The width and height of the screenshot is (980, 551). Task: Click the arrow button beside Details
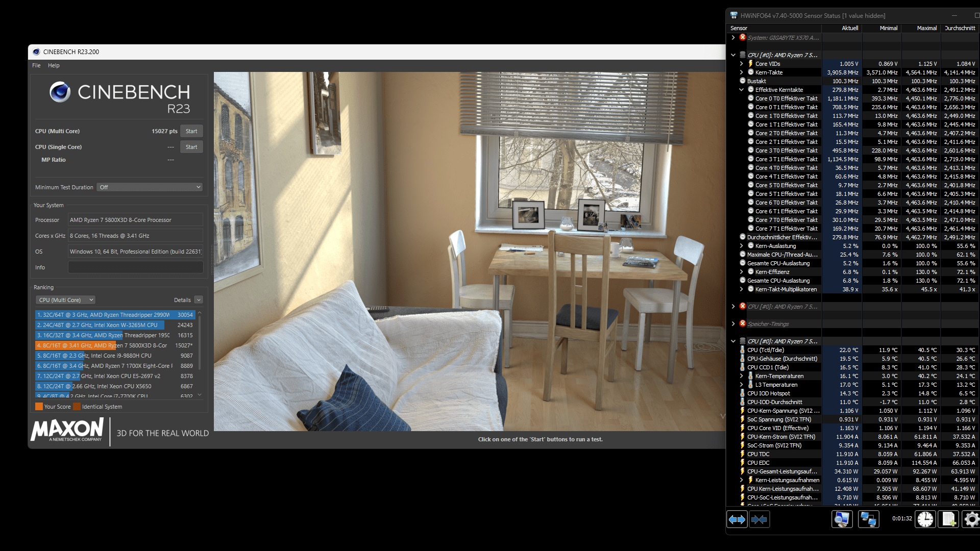pos(199,300)
